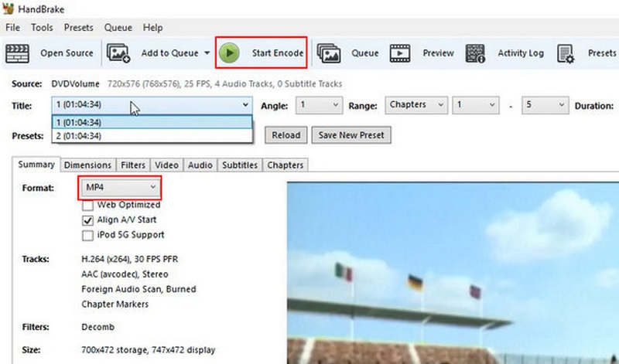Screen dimensions: 619x364
Task: Click the Save New Preset button
Action: point(351,135)
